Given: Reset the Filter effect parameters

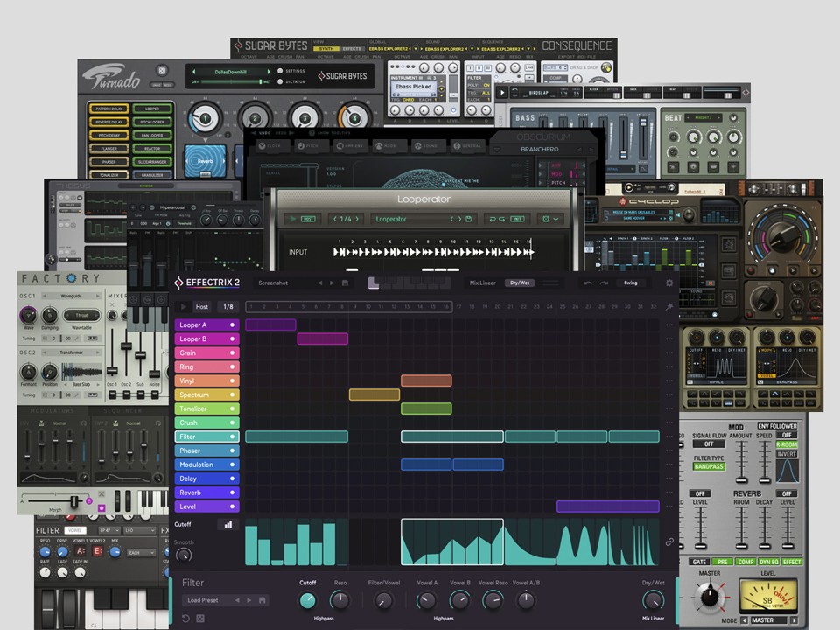Looking at the screenshot, I should (x=185, y=619).
